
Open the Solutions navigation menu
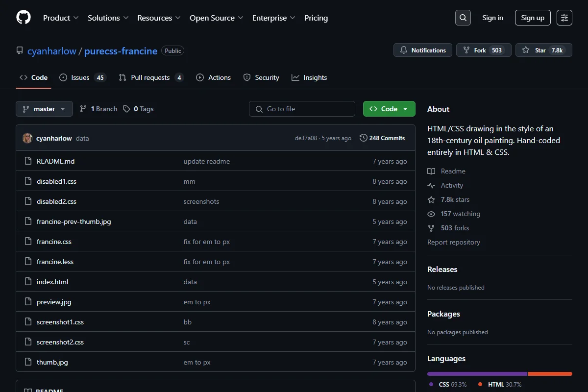click(x=108, y=18)
